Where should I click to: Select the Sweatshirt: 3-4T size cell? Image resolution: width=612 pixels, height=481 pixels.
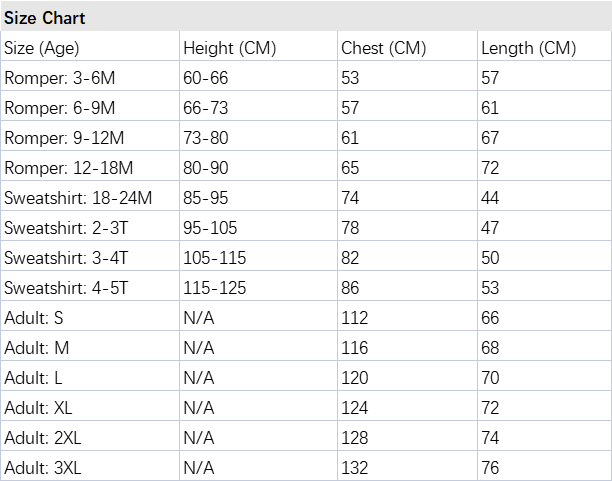pos(66,258)
